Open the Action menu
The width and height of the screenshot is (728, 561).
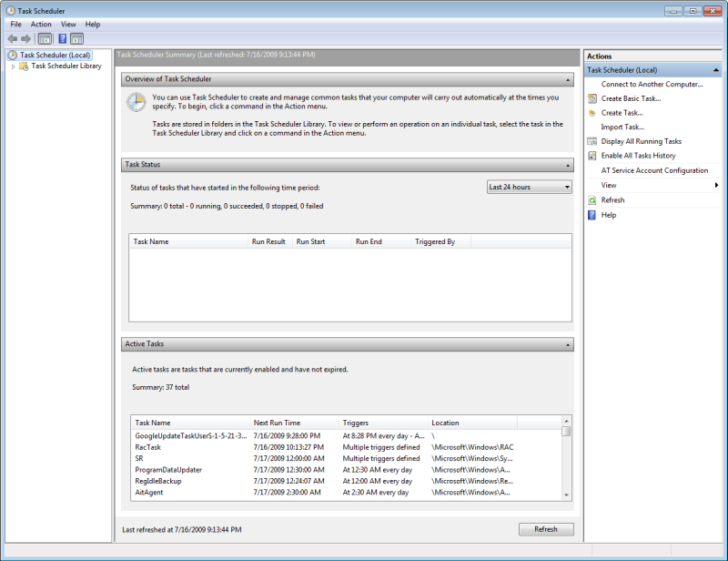click(41, 25)
